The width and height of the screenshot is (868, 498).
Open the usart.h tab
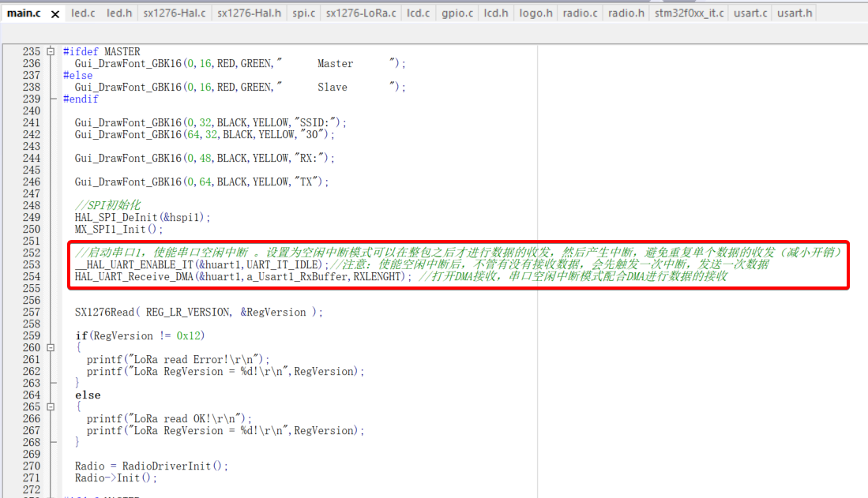coord(793,13)
